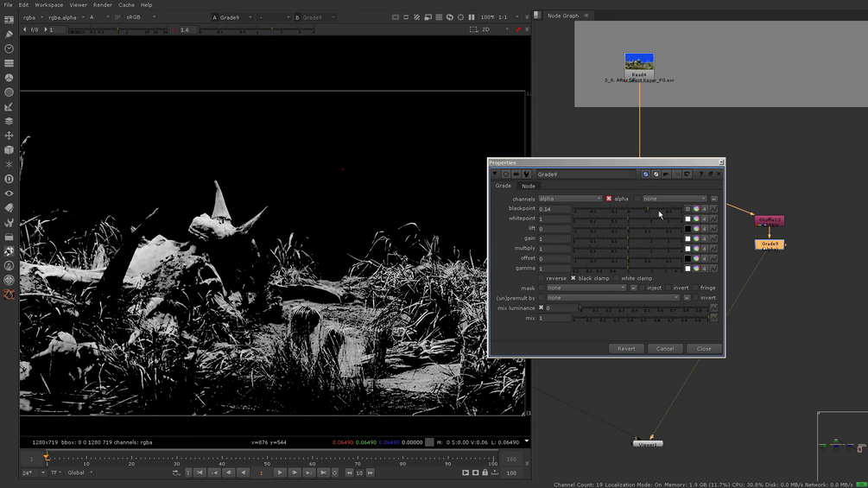Click the lift black color swatch
Viewport: 868px width, 488px height.
point(687,229)
